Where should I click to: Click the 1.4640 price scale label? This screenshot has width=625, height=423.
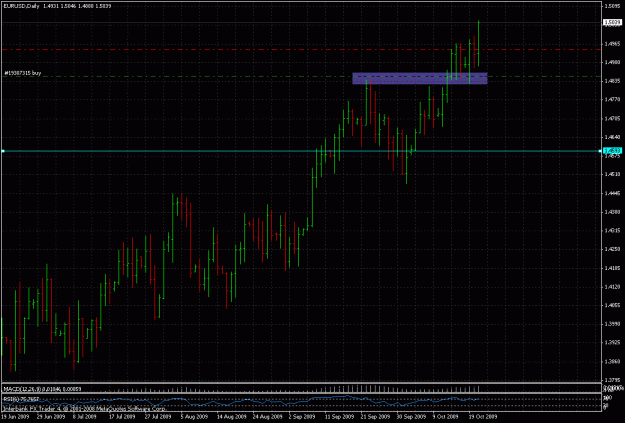tap(612, 137)
